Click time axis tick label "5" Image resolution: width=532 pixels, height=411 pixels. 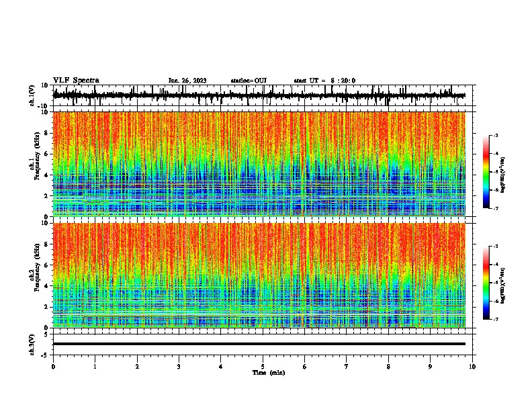[263, 367]
